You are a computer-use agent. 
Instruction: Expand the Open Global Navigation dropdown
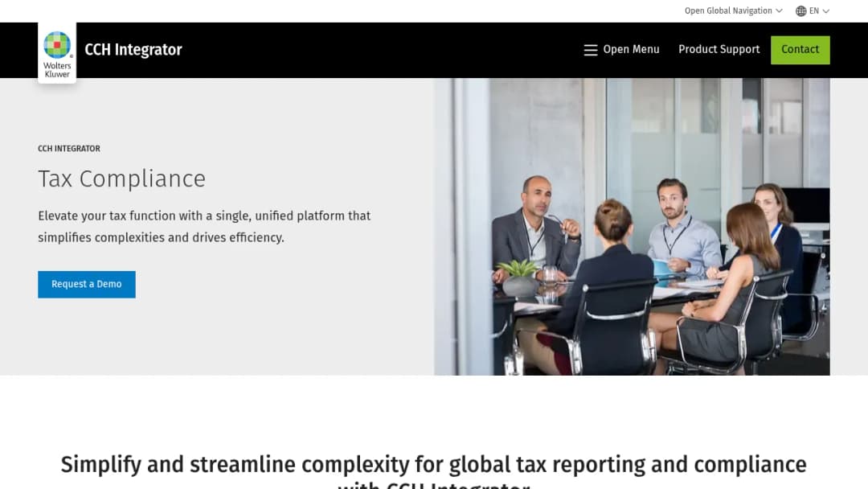pos(733,11)
